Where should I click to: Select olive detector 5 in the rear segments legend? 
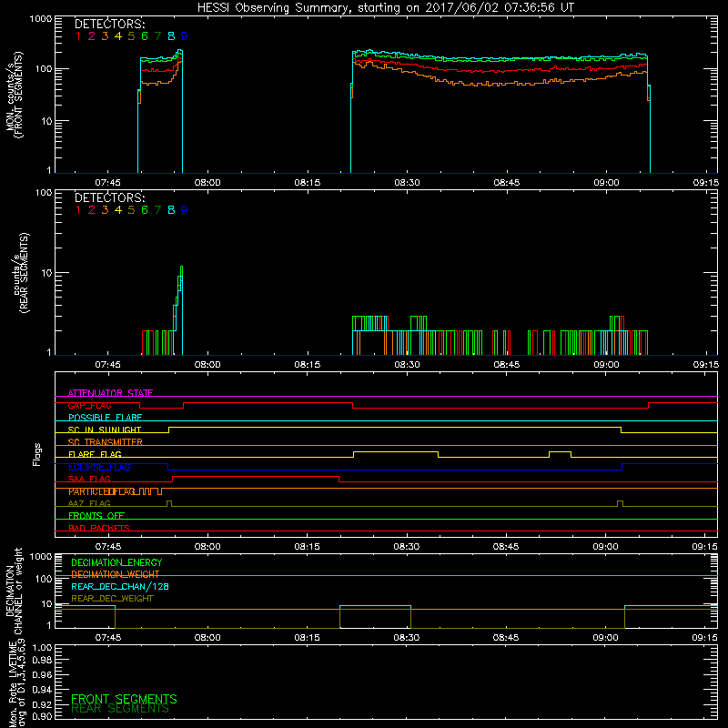[131, 210]
